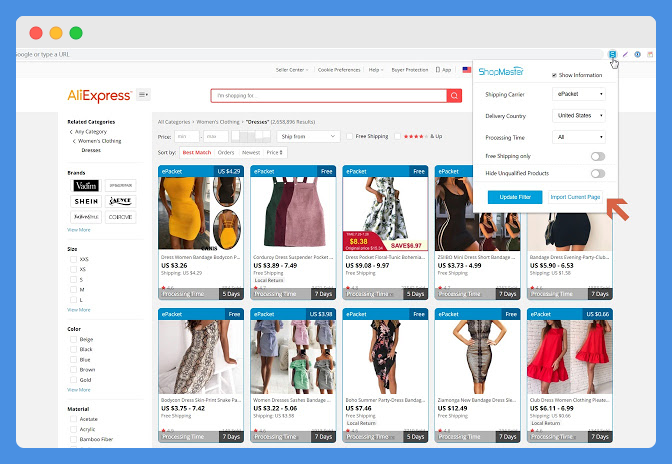
Task: Open Buyer Protection link
Action: pyautogui.click(x=410, y=70)
